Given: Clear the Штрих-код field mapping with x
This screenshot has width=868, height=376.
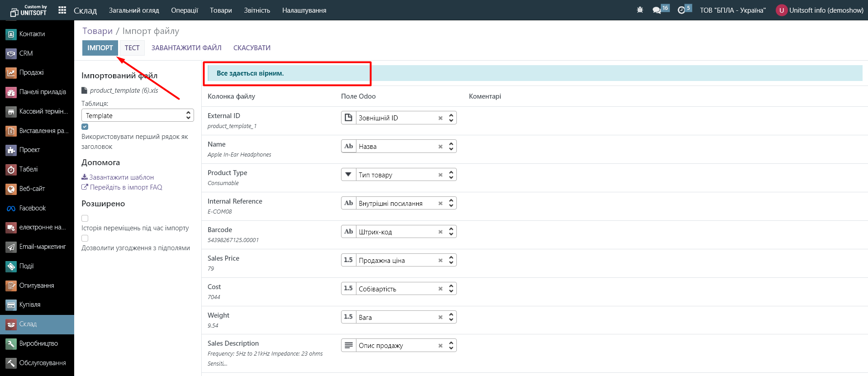Looking at the screenshot, I should coord(440,232).
